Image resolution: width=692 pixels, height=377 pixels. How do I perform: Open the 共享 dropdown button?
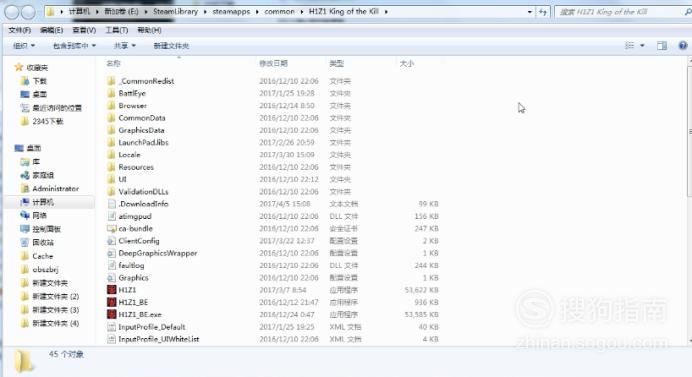[x=124, y=45]
